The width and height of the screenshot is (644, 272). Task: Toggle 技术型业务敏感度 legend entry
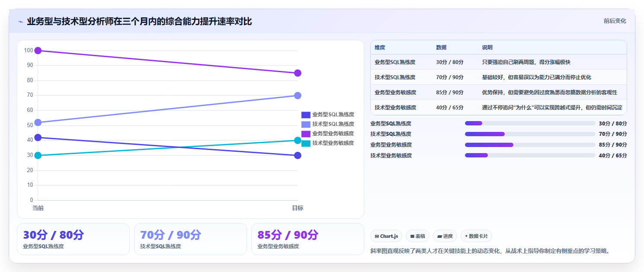click(x=327, y=143)
